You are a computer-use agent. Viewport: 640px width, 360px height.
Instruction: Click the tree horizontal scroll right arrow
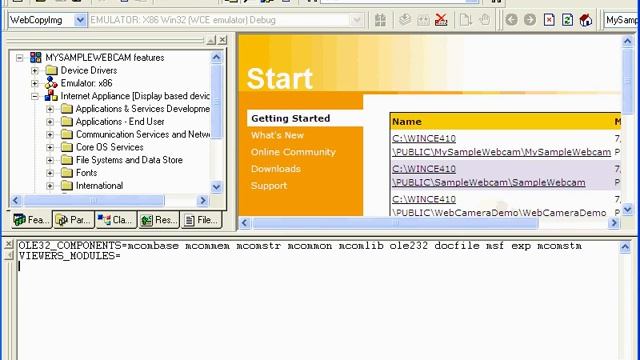(202, 200)
